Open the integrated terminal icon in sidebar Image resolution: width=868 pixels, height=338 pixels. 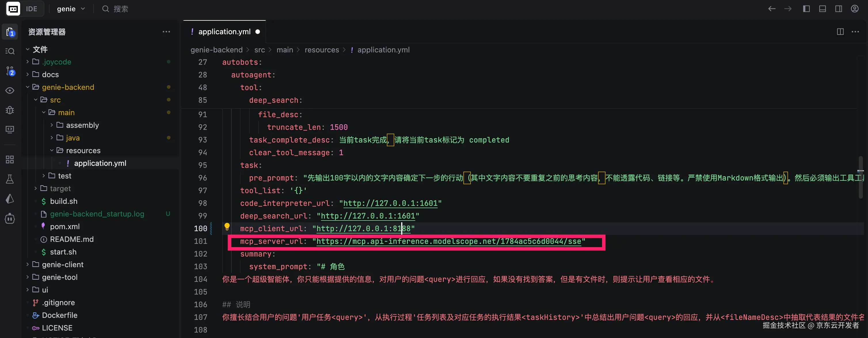click(x=10, y=129)
